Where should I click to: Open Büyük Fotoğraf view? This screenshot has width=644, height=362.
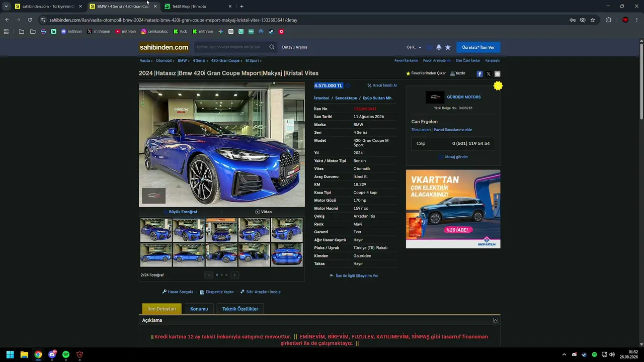coord(181,212)
